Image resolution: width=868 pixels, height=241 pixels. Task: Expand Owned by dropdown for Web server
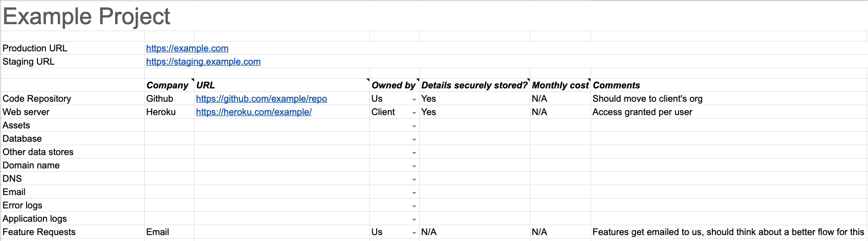tap(414, 113)
